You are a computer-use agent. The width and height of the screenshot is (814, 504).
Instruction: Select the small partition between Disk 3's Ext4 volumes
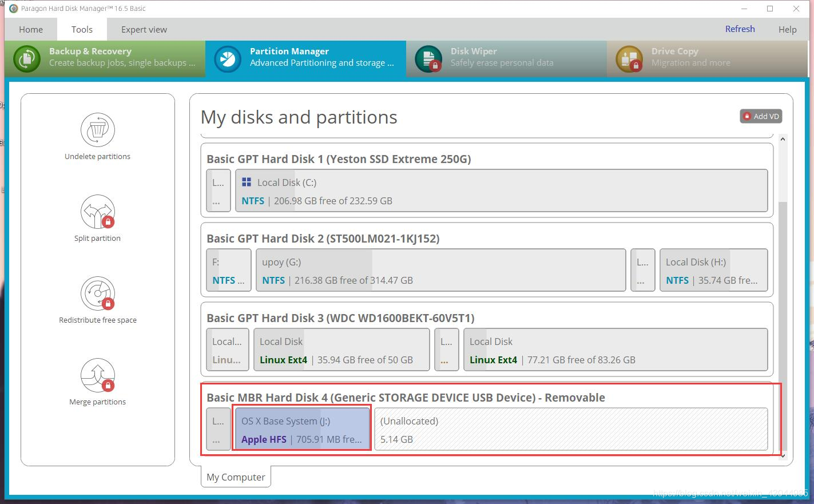446,350
